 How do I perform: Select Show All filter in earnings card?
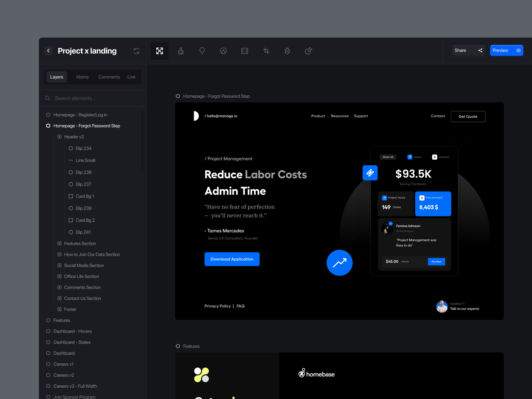388,157
